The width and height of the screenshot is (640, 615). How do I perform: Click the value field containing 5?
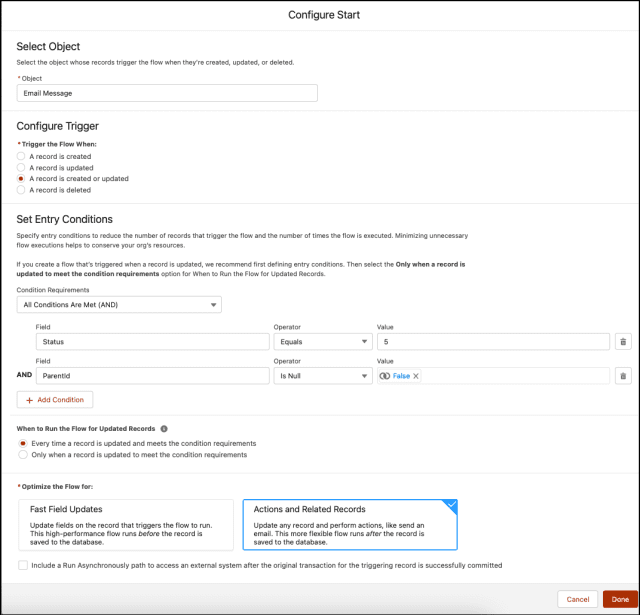click(x=492, y=342)
